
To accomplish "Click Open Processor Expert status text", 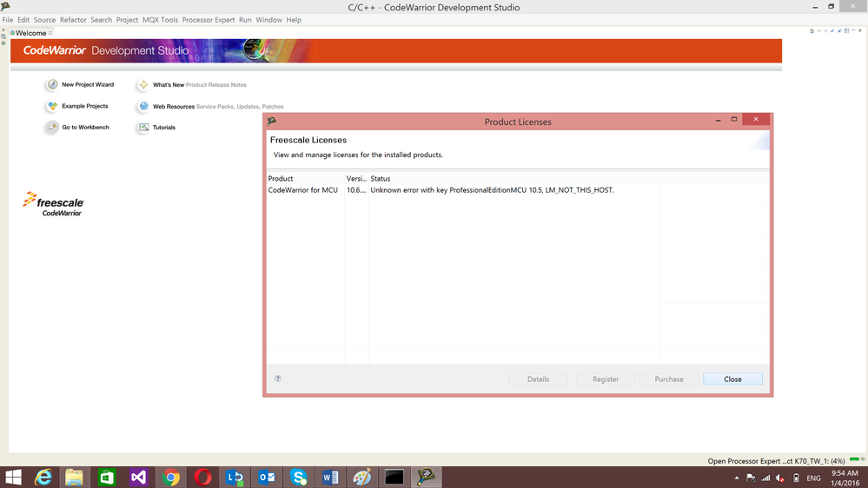I will (x=776, y=461).
